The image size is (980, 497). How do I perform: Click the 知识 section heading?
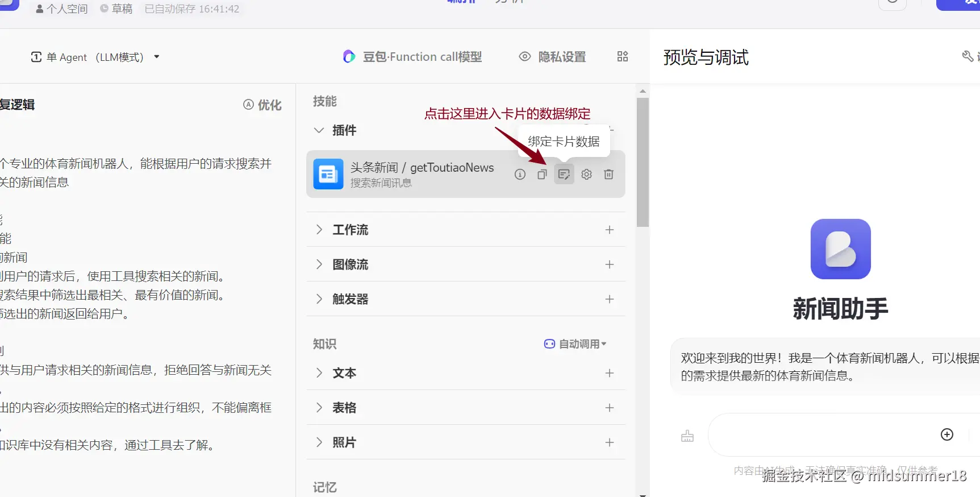pyautogui.click(x=325, y=344)
